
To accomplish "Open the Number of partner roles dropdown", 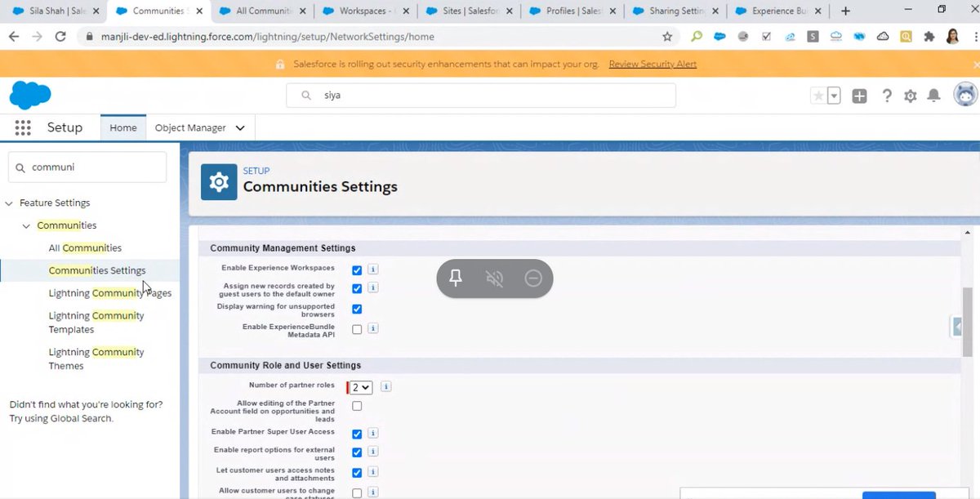I will pyautogui.click(x=359, y=386).
